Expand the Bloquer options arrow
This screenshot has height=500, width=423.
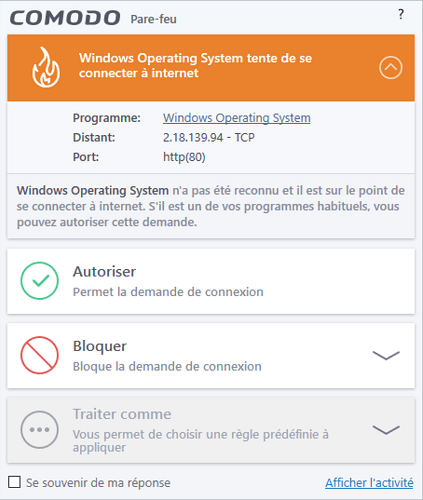point(386,355)
